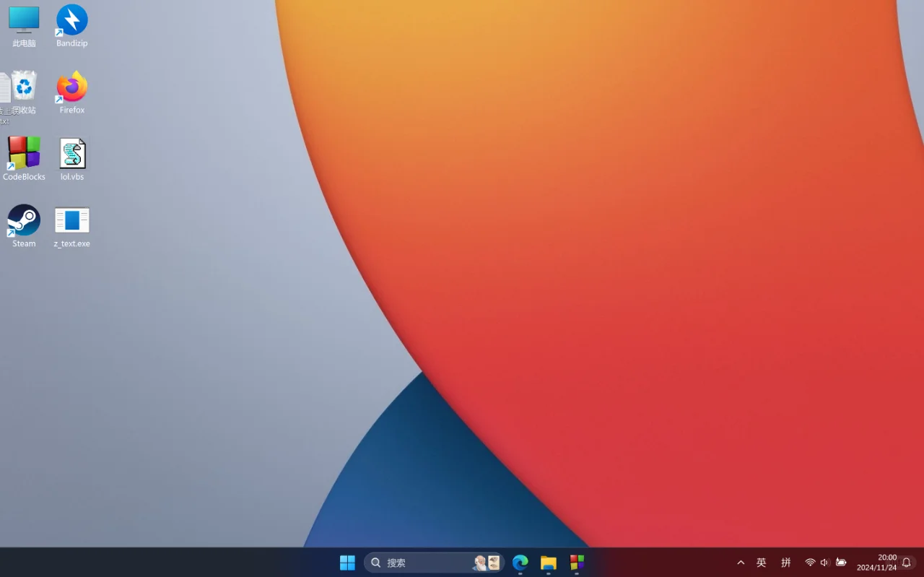Click the colorful pinned app on the taskbar

pyautogui.click(x=575, y=563)
